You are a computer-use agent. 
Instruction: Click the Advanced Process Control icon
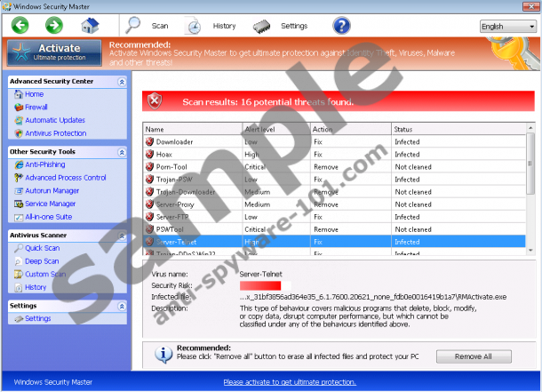pyautogui.click(x=19, y=178)
